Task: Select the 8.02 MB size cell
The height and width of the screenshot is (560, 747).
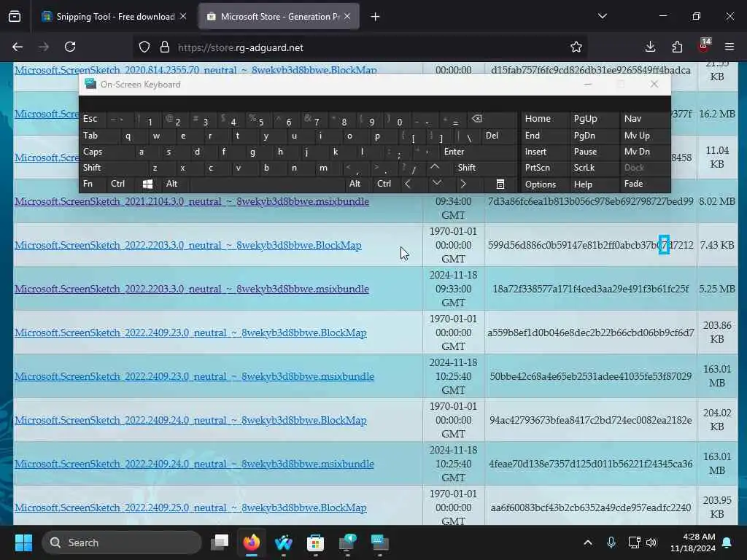Action: pyautogui.click(x=717, y=201)
